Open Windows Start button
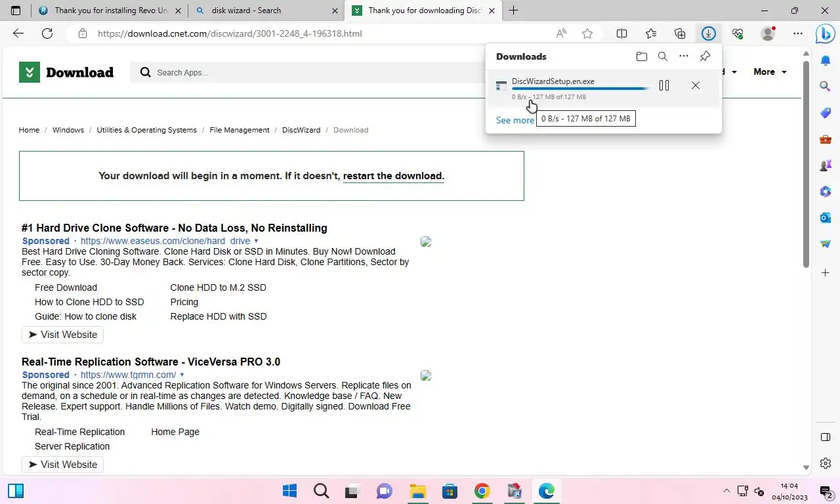Screen dimensions: 840x504 point(289,491)
